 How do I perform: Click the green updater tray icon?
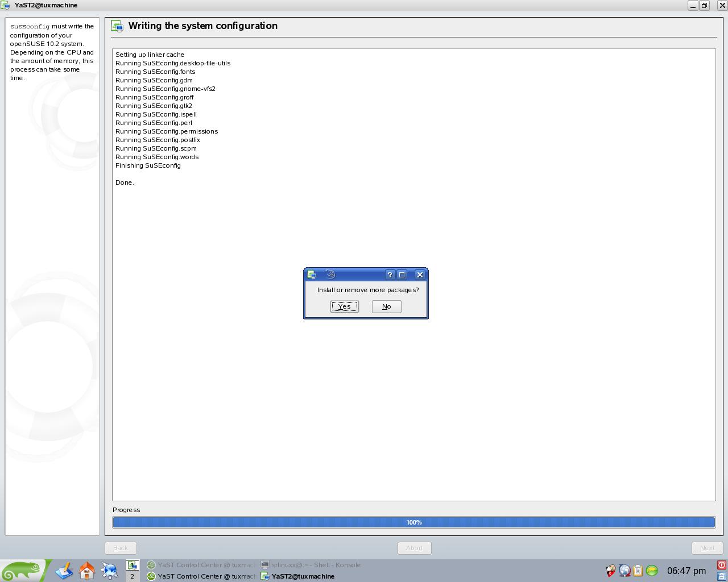coord(652,571)
